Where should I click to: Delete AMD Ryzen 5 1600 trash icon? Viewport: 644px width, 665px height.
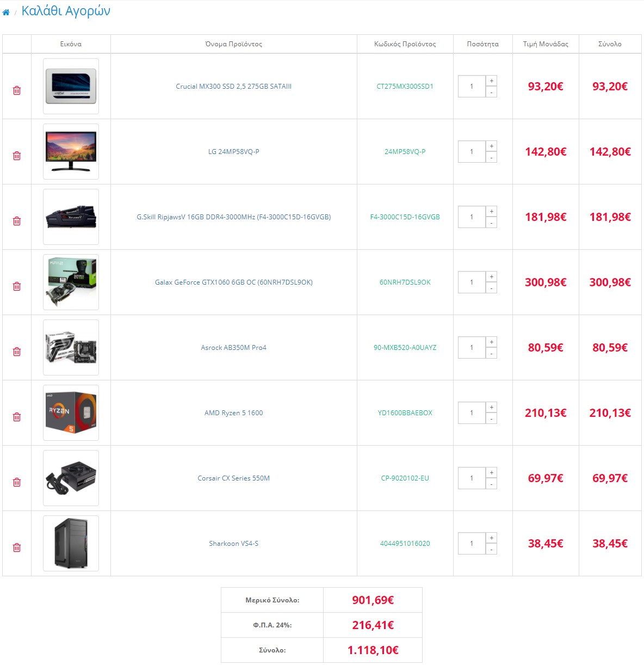click(17, 417)
